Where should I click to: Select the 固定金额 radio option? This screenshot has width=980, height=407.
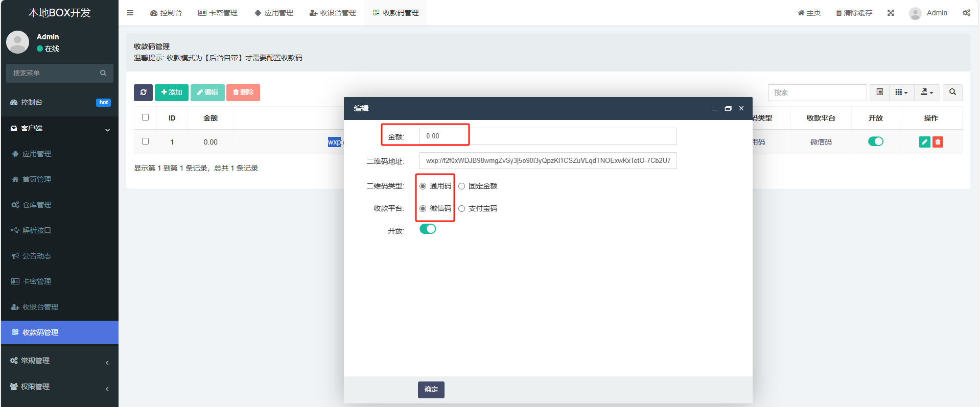pyautogui.click(x=462, y=186)
